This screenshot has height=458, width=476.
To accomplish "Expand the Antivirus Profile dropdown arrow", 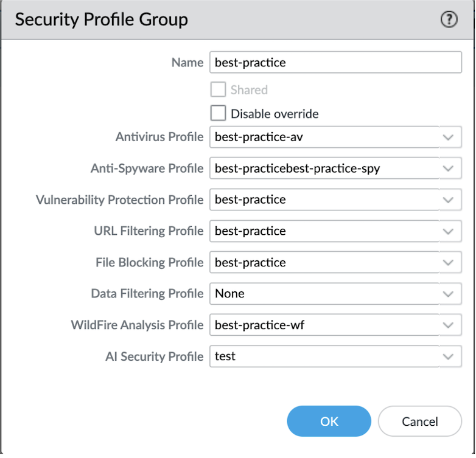I will tap(449, 137).
